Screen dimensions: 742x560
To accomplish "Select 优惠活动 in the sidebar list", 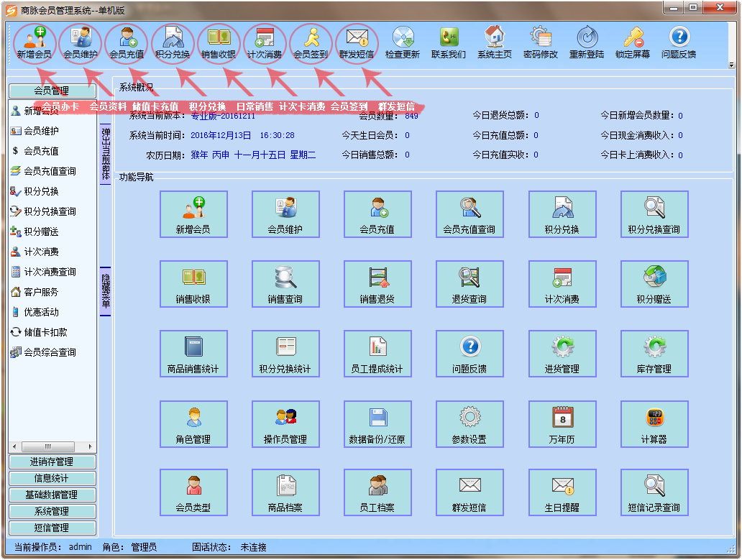I will click(x=35, y=312).
